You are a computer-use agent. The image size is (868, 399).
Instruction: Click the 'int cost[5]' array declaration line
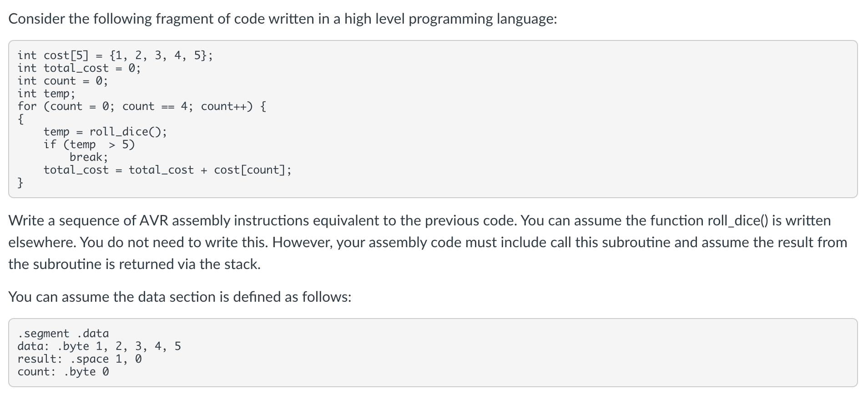click(115, 55)
